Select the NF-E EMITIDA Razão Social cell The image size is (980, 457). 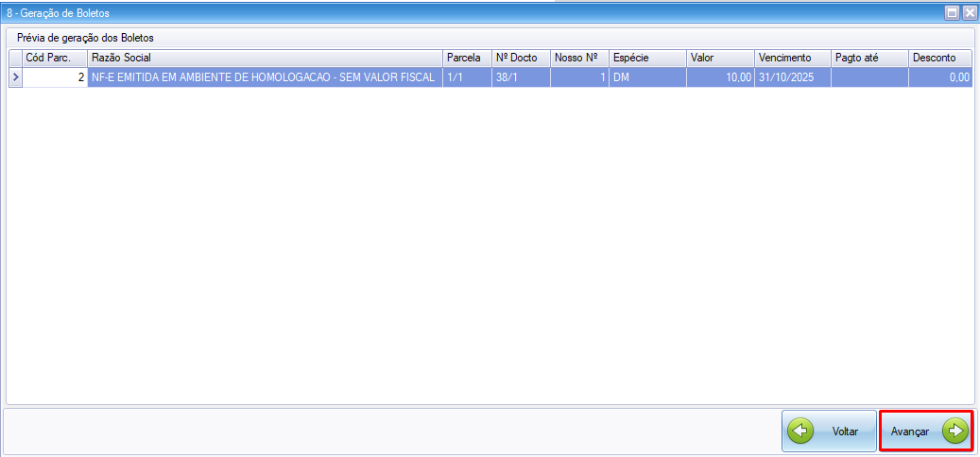tap(265, 78)
